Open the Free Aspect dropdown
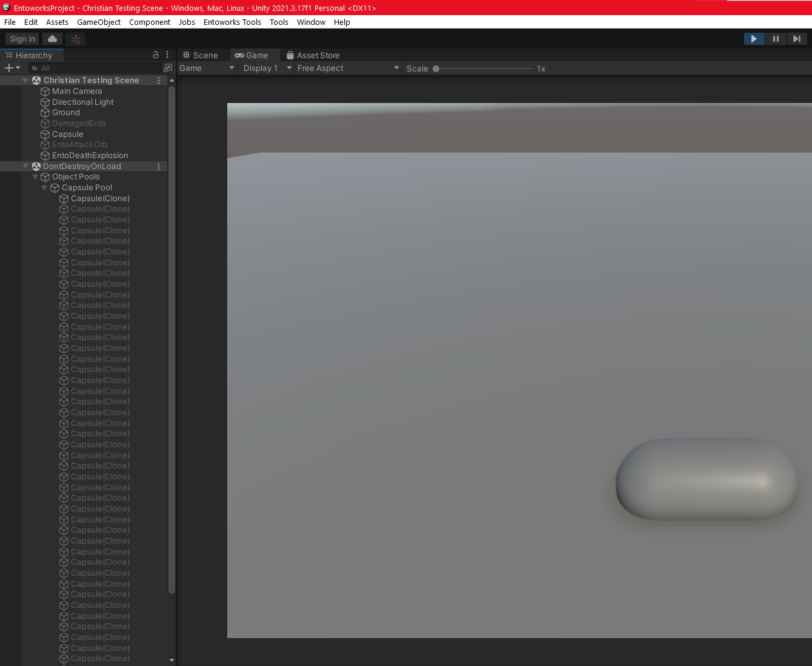The width and height of the screenshot is (812, 666). pyautogui.click(x=348, y=68)
